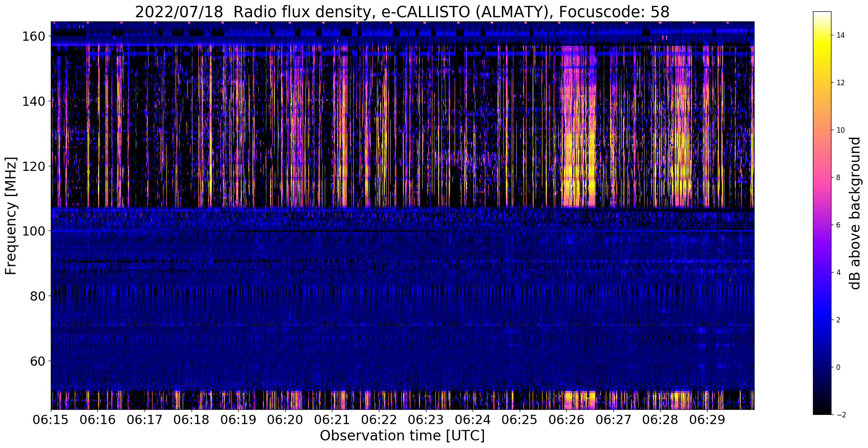The image size is (868, 448).
Task: Click the 'Frequency [MHz]' axis label
Action: click(x=11, y=216)
